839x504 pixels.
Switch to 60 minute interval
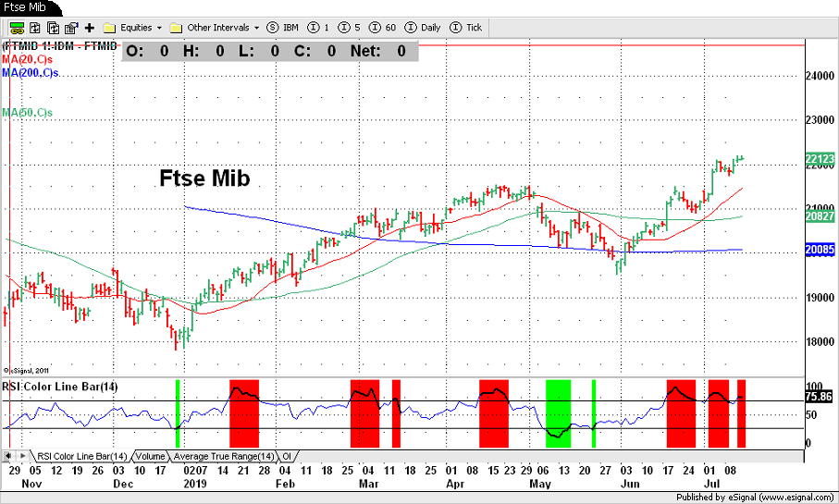[x=383, y=28]
